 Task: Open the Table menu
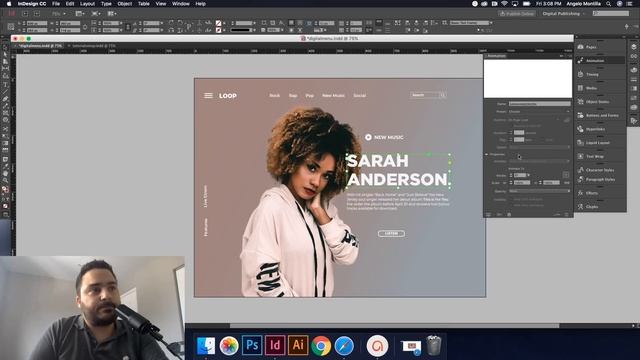(144, 4)
